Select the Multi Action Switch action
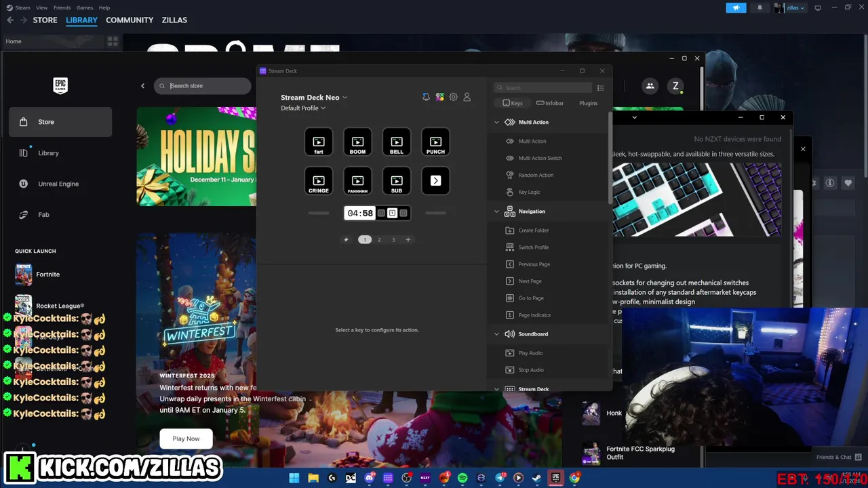868x488 pixels. (540, 158)
